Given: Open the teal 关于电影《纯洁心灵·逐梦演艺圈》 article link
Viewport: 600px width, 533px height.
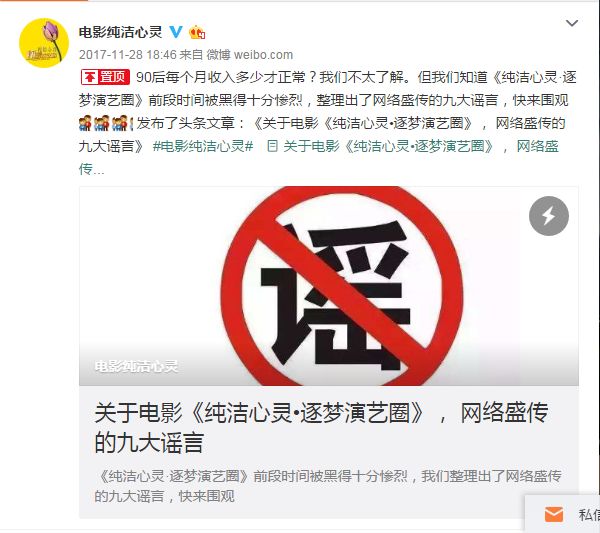Looking at the screenshot, I should point(388,146).
